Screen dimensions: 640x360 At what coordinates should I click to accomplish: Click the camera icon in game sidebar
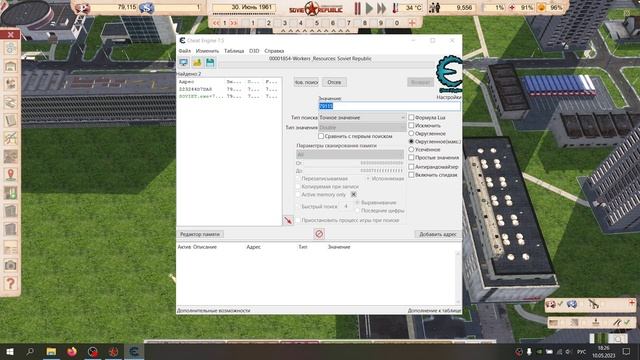[x=11, y=265]
